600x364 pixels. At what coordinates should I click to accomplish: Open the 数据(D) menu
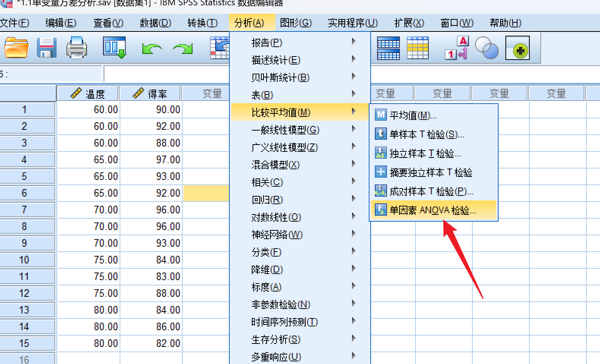155,23
